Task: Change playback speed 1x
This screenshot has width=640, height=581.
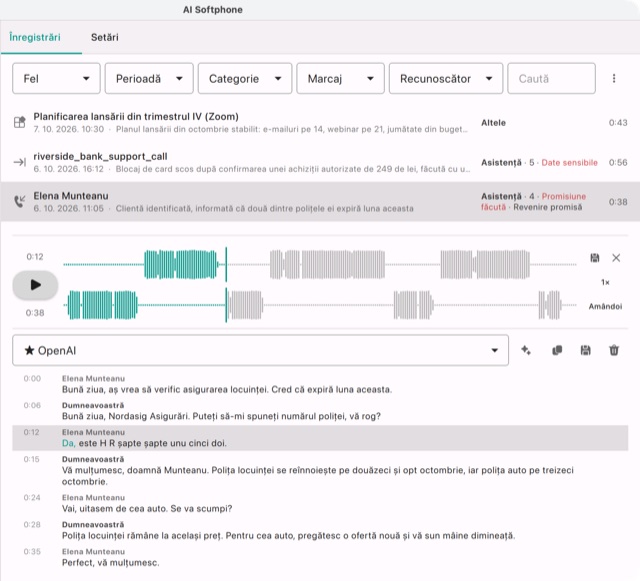Action: pos(605,282)
